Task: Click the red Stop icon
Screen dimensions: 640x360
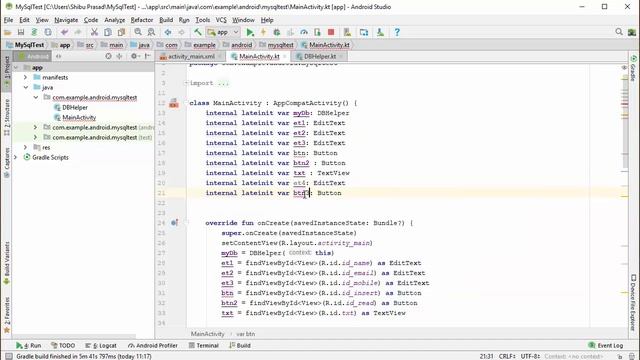Action: click(x=331, y=32)
